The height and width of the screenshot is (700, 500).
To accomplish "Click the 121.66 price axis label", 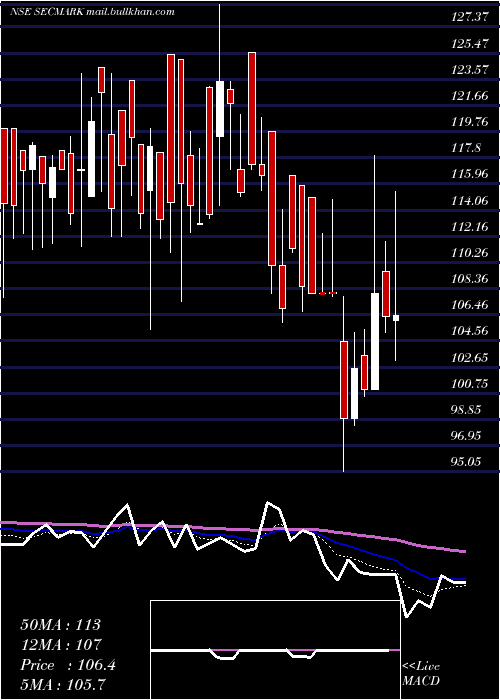I will [x=468, y=96].
